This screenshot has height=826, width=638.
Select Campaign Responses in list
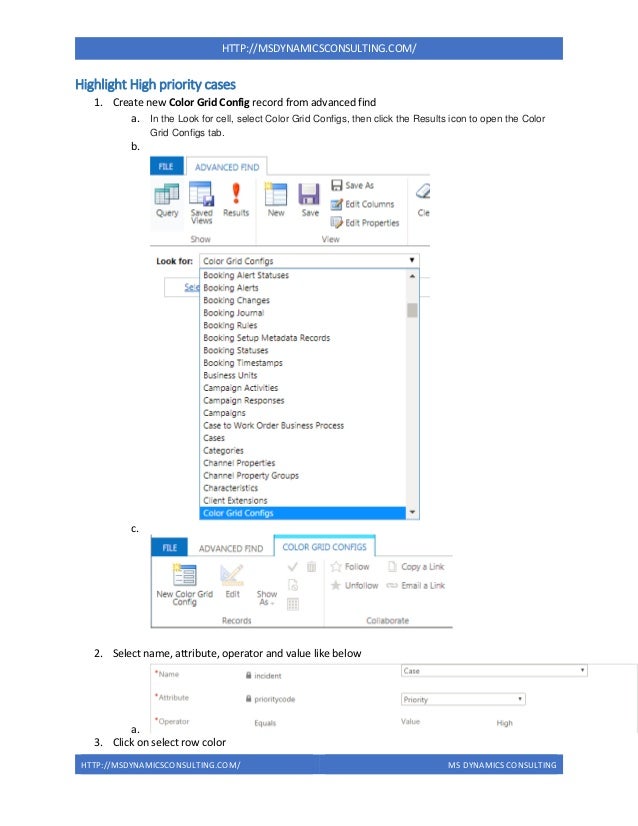[x=243, y=400]
